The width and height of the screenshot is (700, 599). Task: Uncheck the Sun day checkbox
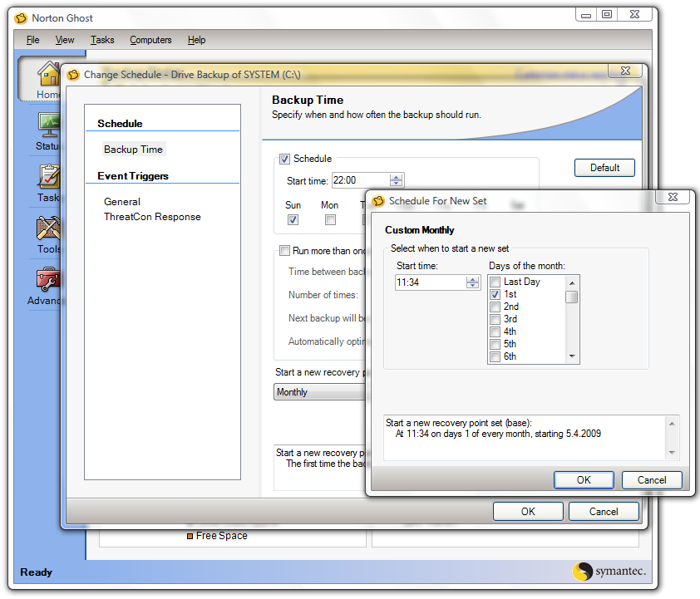293,220
